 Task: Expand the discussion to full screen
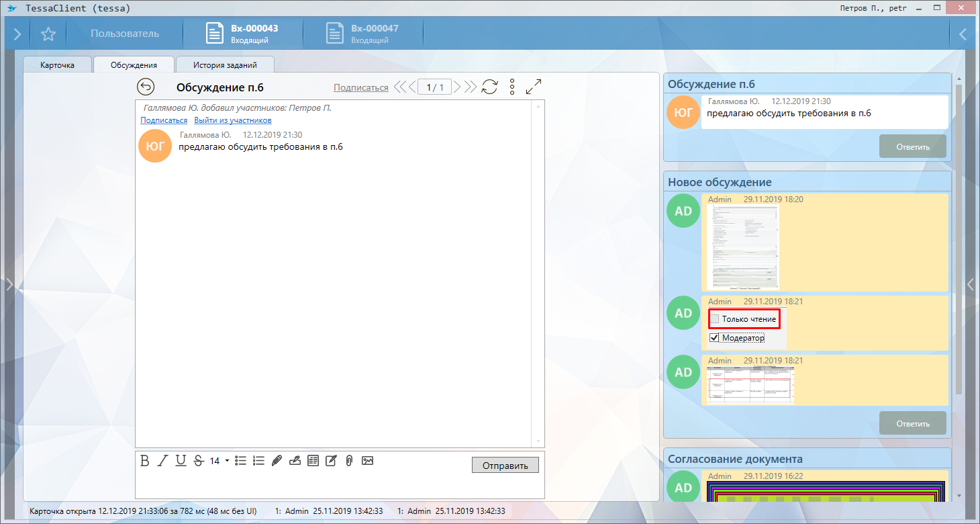534,87
